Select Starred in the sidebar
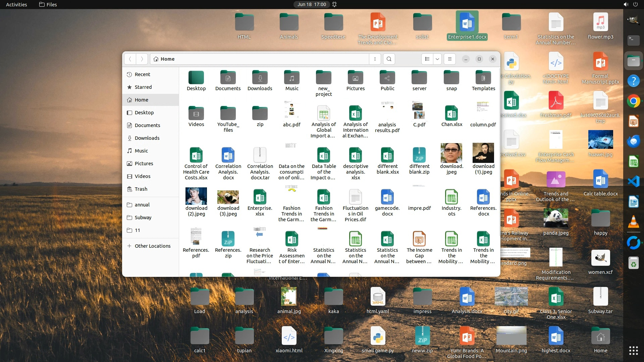Image resolution: width=644 pixels, height=362 pixels. point(143,87)
